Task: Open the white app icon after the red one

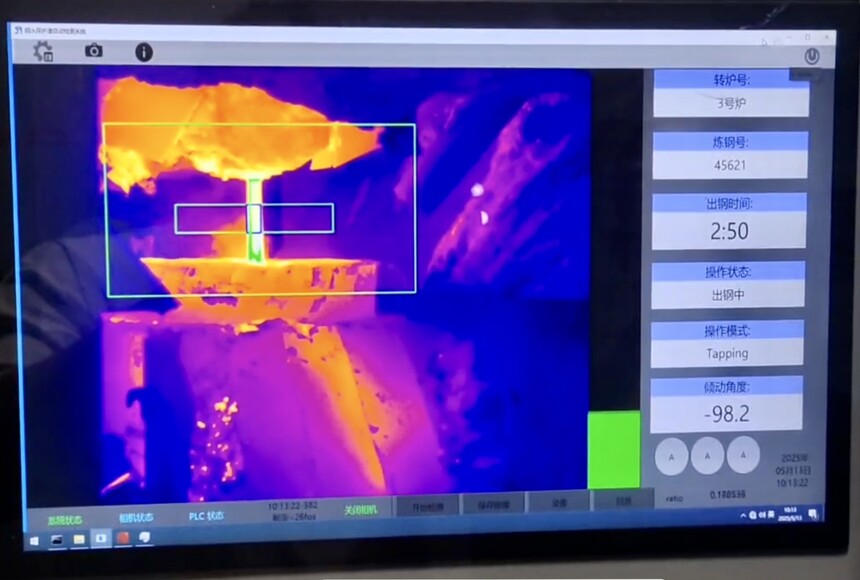Action: tap(145, 537)
